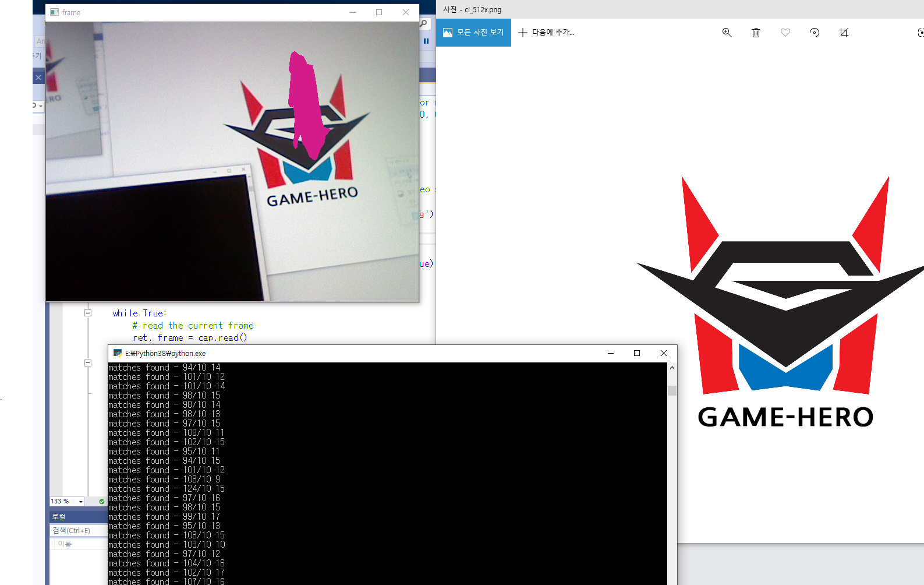The height and width of the screenshot is (585, 924).
Task: Click console line 'matches found - 108/10 11'
Action: coord(167,432)
